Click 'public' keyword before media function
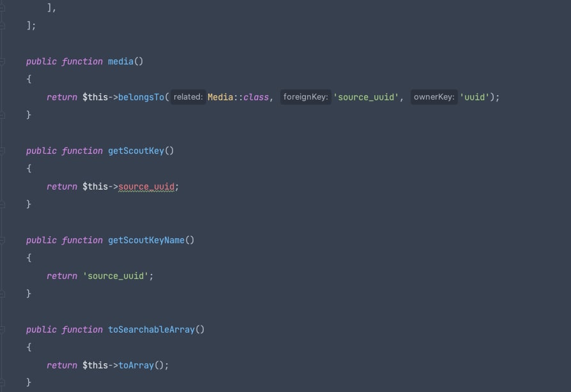 click(x=42, y=61)
